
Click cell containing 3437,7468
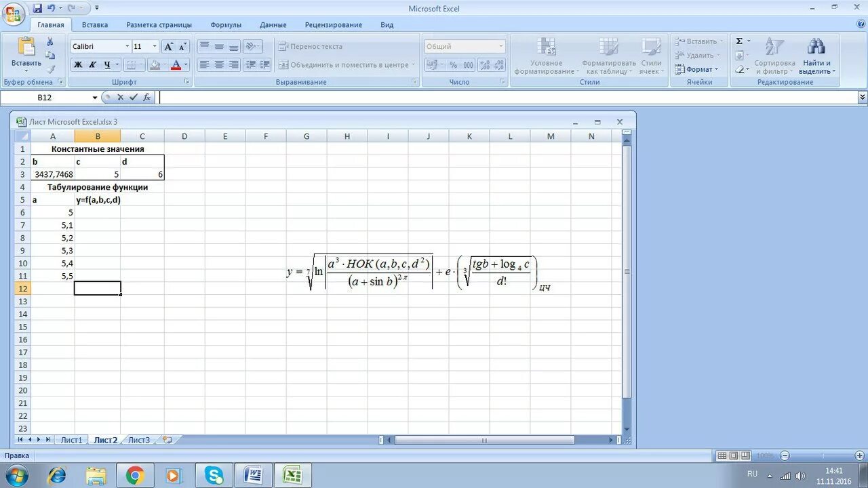53,174
